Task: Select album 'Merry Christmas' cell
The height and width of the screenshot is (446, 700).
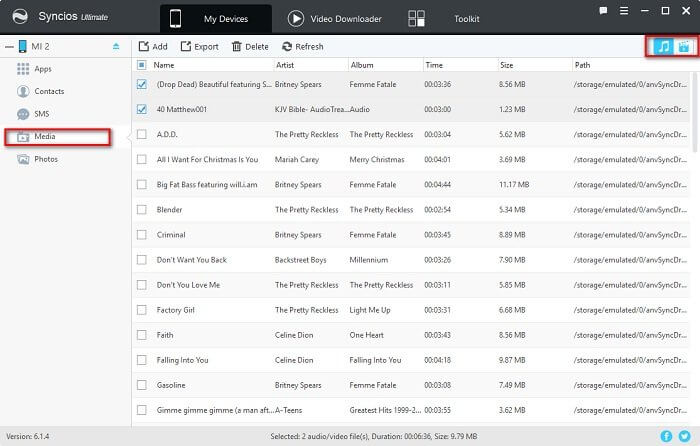Action: point(377,159)
